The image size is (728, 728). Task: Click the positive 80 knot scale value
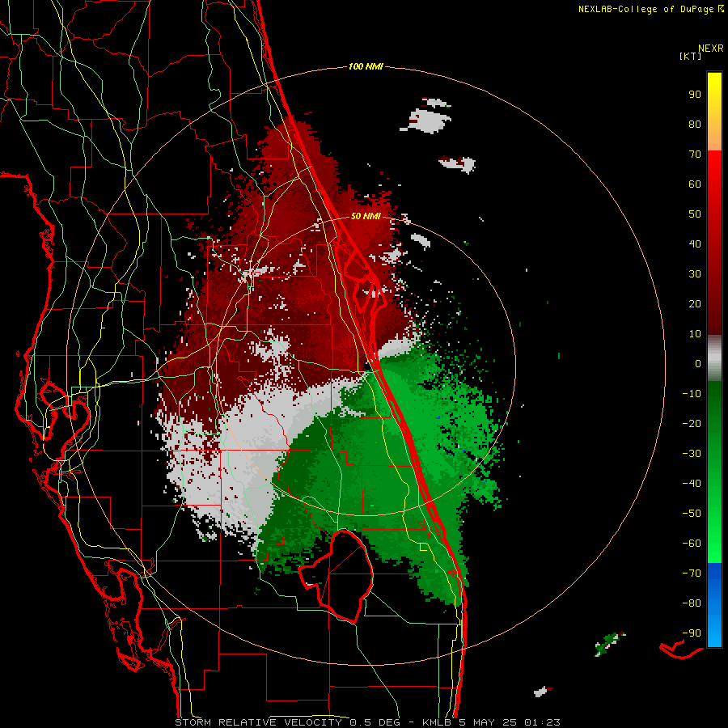click(695, 125)
